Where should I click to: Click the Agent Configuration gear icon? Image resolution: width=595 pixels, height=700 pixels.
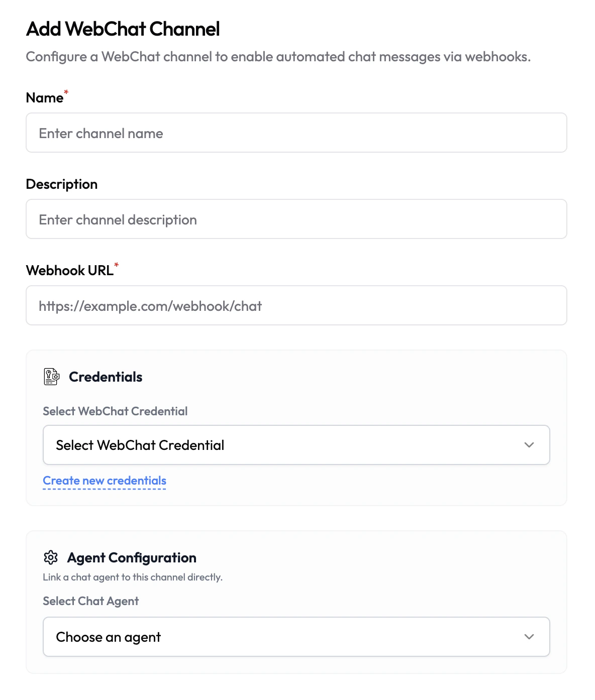coord(51,557)
